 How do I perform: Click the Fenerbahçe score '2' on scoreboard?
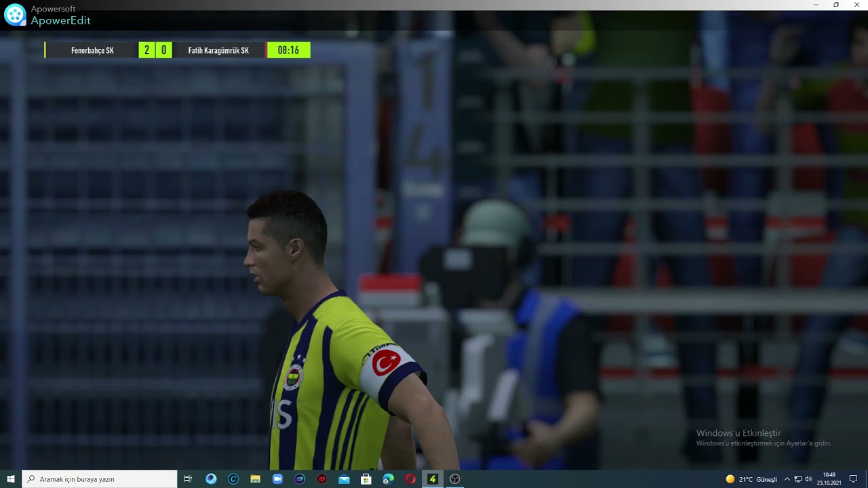[146, 50]
